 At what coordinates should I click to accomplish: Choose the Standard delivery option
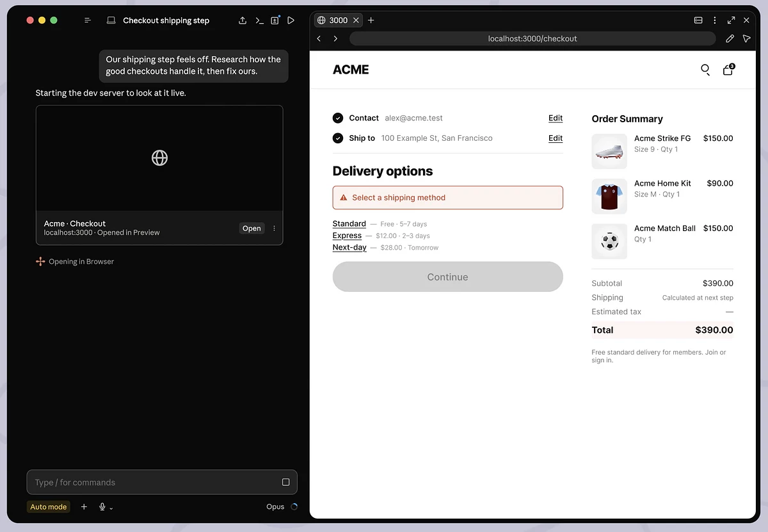[349, 223]
